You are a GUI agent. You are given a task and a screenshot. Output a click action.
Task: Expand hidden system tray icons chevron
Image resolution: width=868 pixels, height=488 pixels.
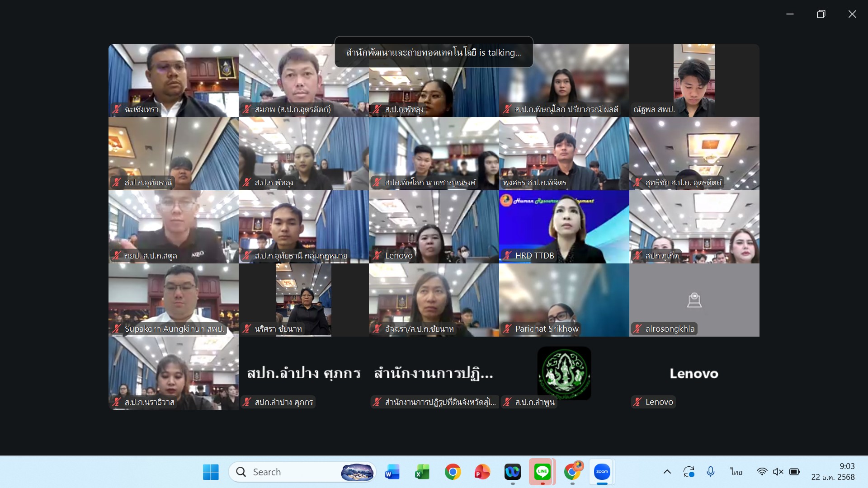(667, 472)
